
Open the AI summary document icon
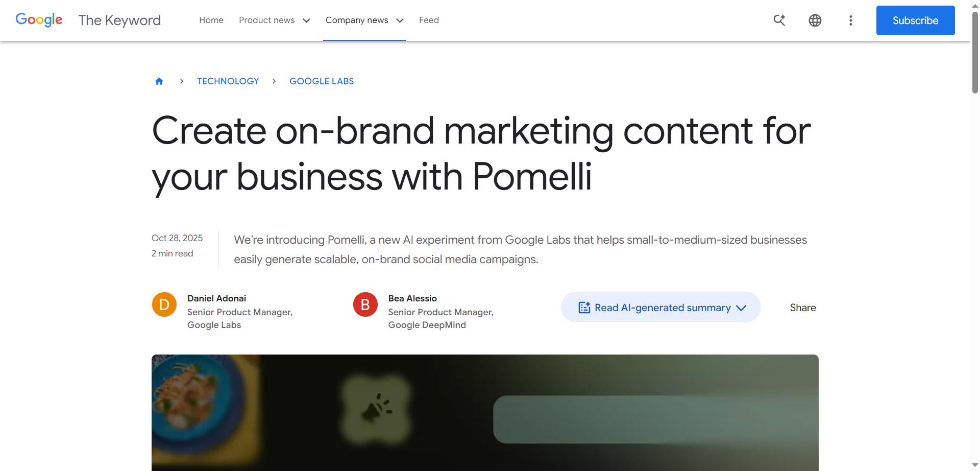(x=583, y=307)
